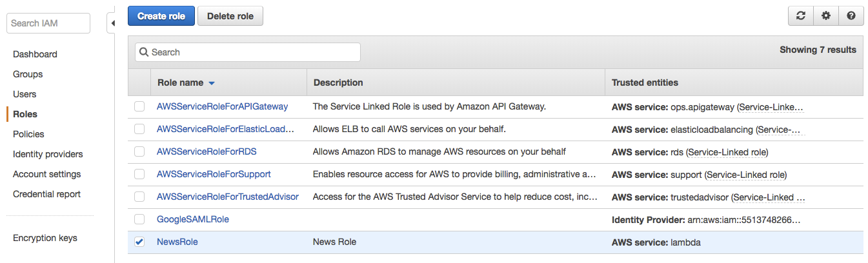
Task: Sort by the Description column header
Action: pyautogui.click(x=338, y=83)
